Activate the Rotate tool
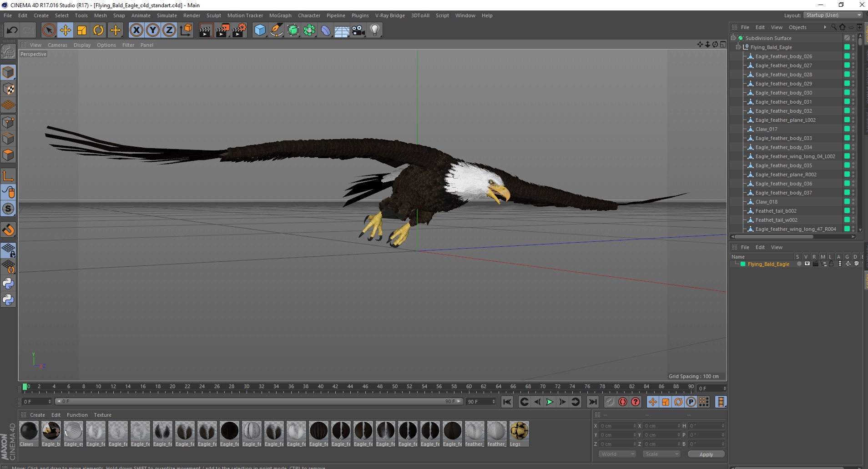The height and width of the screenshot is (469, 868). (x=98, y=30)
